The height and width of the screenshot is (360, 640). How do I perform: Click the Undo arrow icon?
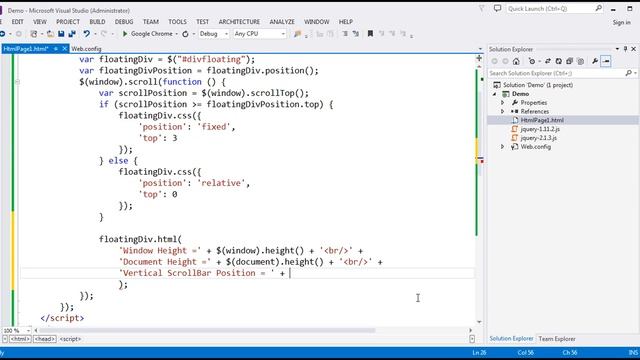click(86, 34)
